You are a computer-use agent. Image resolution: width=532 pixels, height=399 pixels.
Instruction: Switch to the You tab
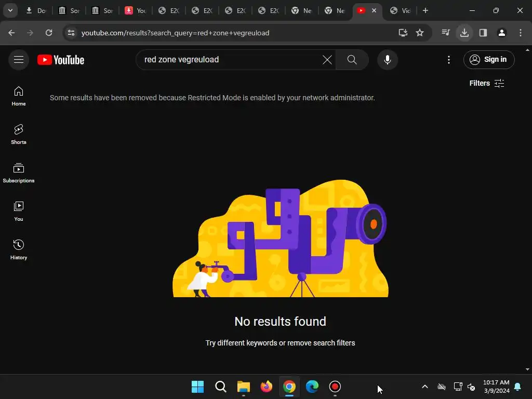click(136, 10)
